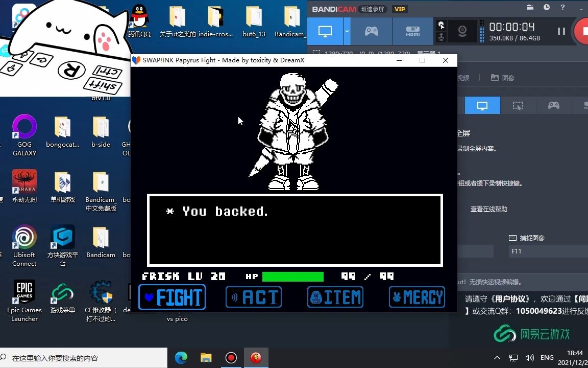The width and height of the screenshot is (588, 368).
Task: Open 查看在线帮助 link
Action: (x=488, y=209)
